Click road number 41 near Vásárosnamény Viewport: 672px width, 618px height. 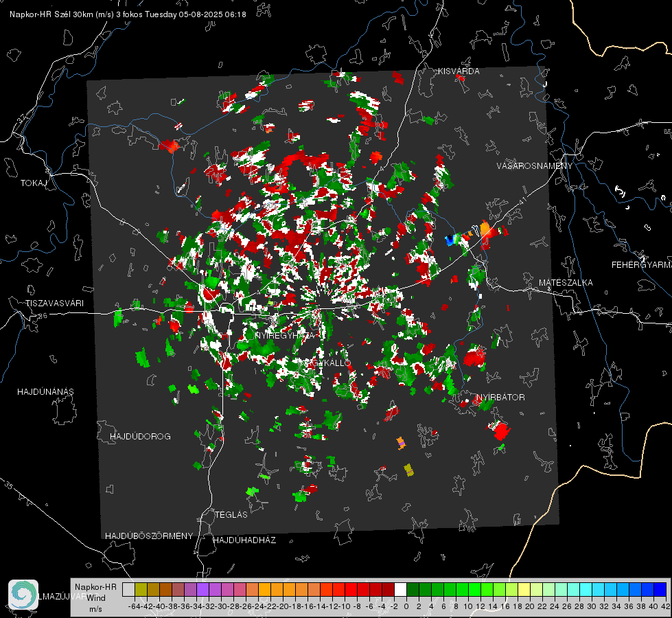point(522,201)
